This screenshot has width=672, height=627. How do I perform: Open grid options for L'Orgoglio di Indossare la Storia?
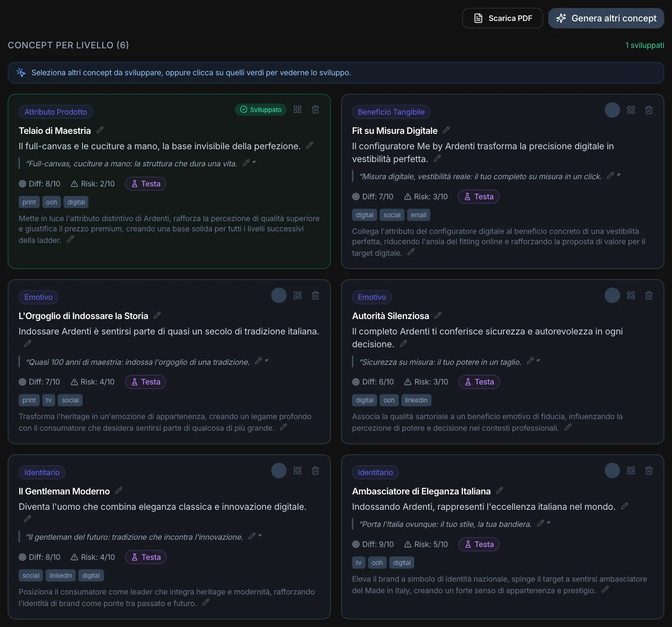coord(298,296)
